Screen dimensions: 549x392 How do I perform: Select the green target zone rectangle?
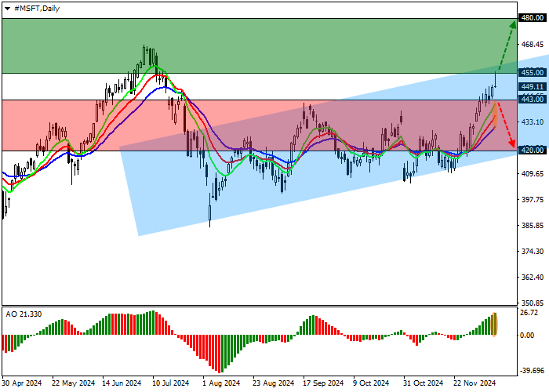tap(259, 45)
